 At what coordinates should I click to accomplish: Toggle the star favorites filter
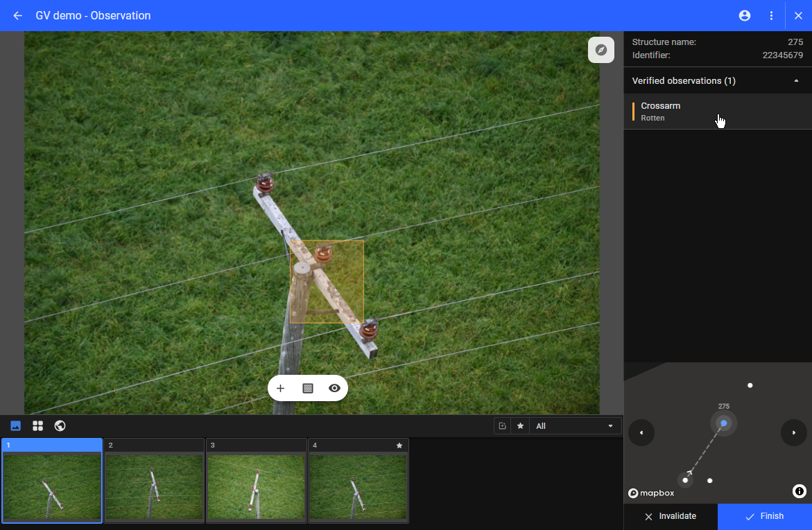click(520, 426)
